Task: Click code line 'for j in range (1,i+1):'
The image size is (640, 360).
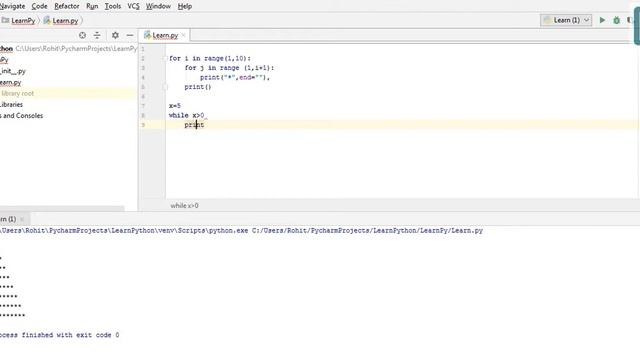Action: coord(229,68)
